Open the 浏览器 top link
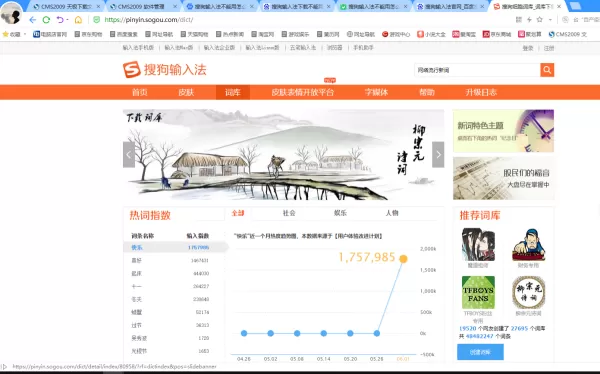 334,47
